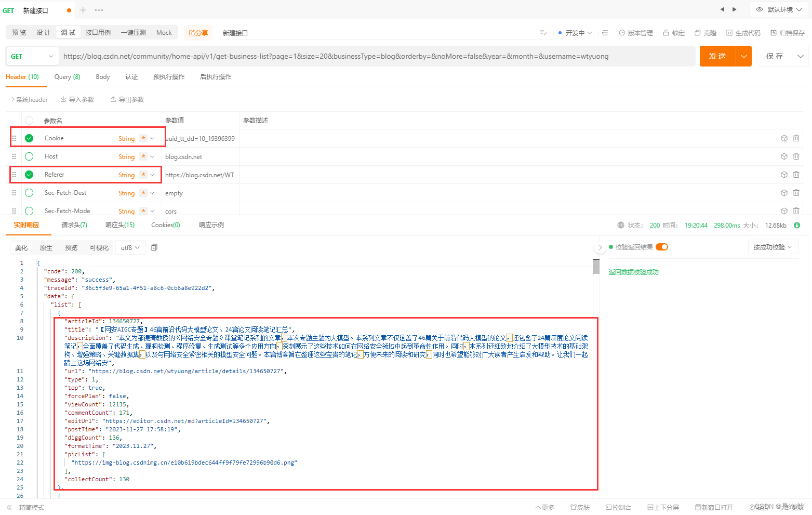Click the 保存 save button
812x515 pixels.
[x=775, y=56]
